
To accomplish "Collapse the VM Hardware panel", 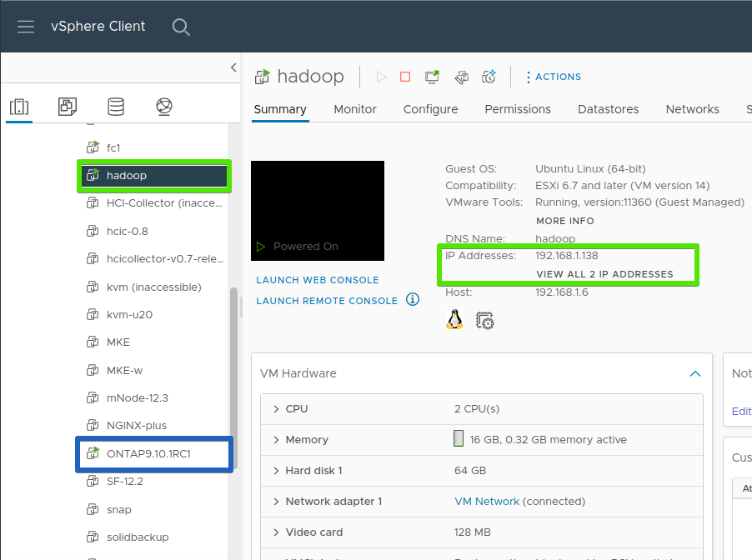I will [695, 373].
